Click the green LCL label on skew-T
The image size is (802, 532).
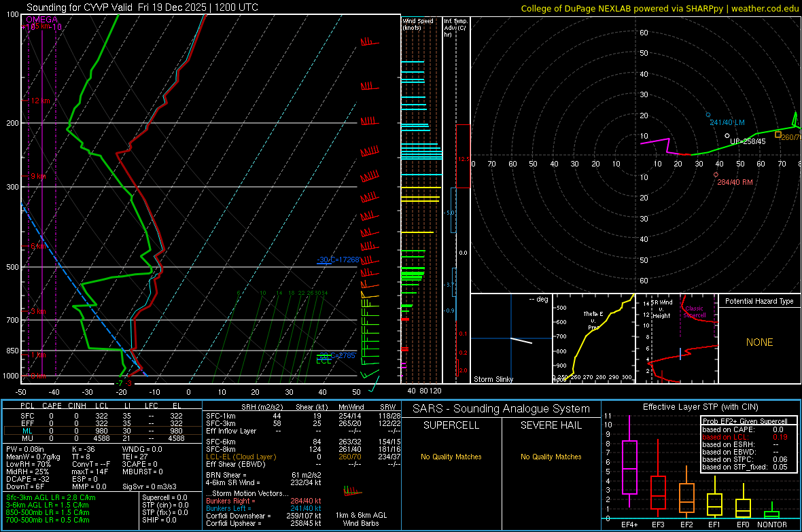[324, 361]
